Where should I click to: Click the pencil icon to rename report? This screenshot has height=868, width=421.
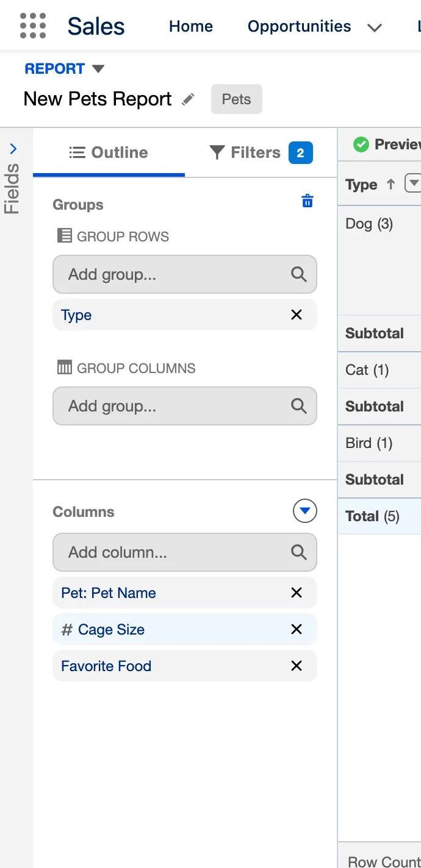click(189, 99)
